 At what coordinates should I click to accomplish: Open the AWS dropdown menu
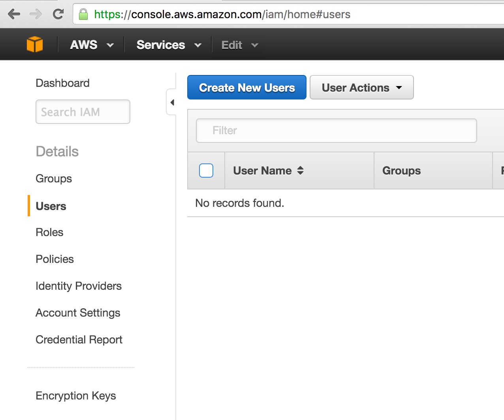click(92, 45)
